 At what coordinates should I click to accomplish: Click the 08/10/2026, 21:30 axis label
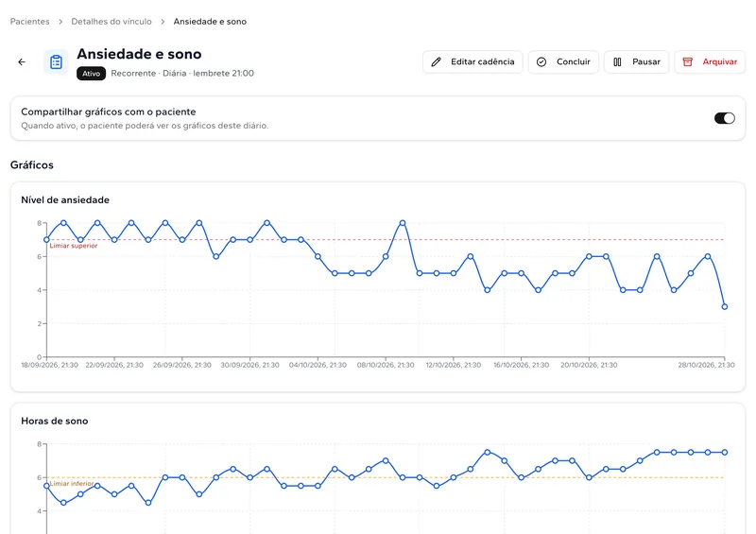[386, 365]
